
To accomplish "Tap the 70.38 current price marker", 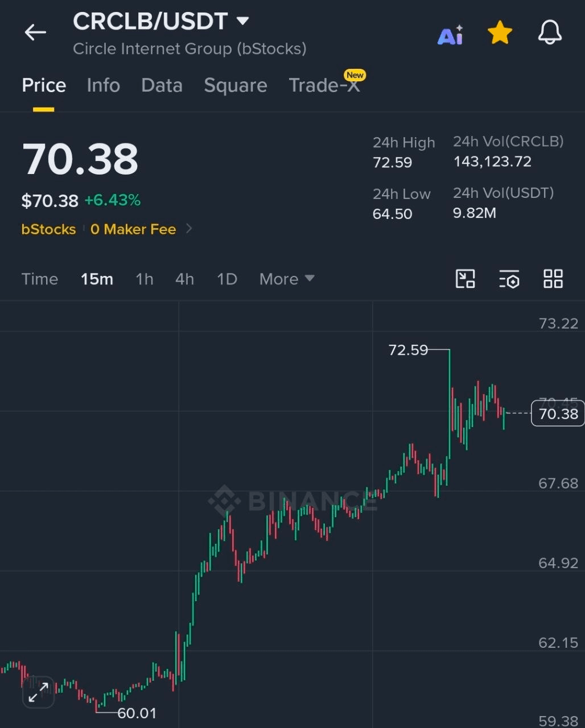I will 558,413.
